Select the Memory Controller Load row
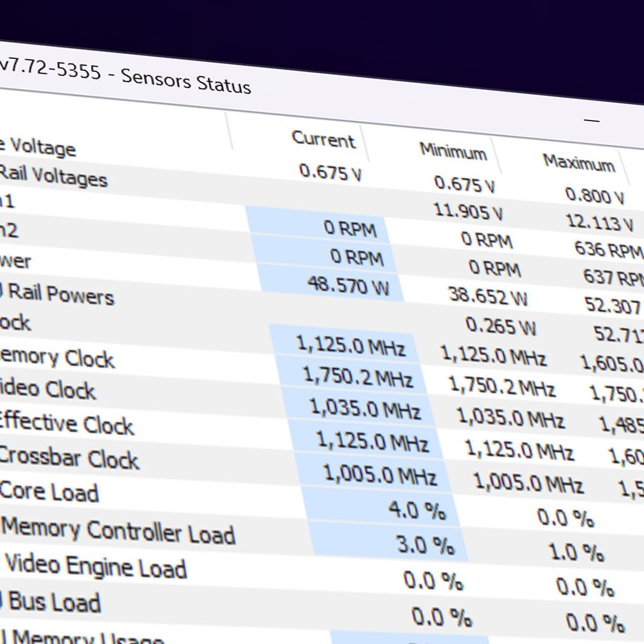 tap(119, 531)
